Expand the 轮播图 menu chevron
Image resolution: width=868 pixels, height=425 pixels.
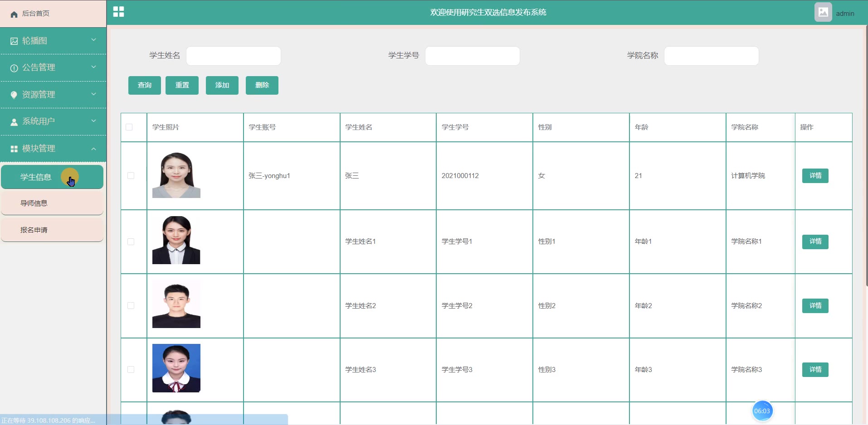93,40
